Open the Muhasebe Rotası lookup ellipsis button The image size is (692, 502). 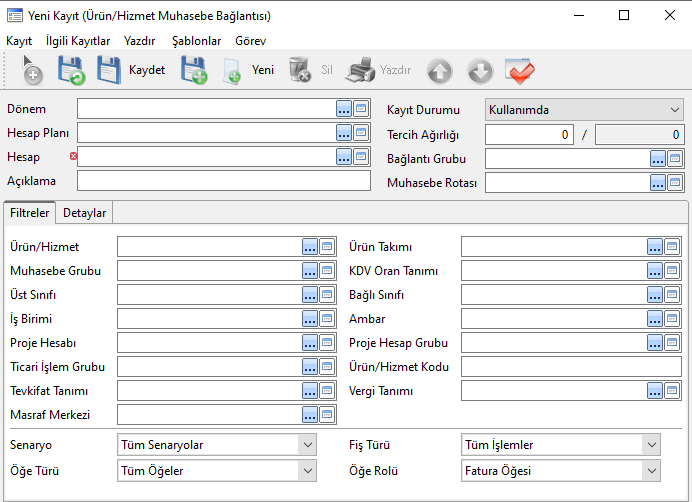click(x=657, y=182)
